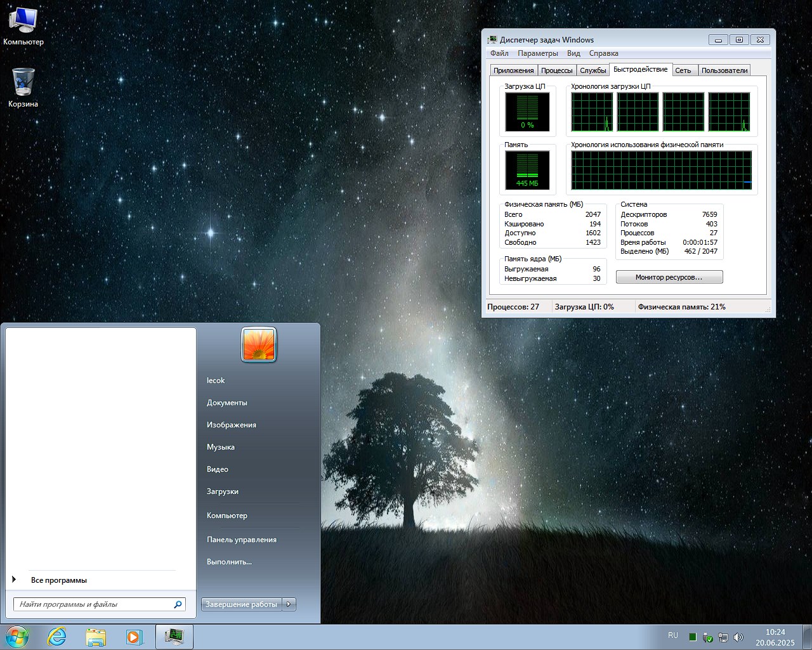812x650 pixels.
Task: Click the volume speaker tray icon
Action: tap(738, 637)
